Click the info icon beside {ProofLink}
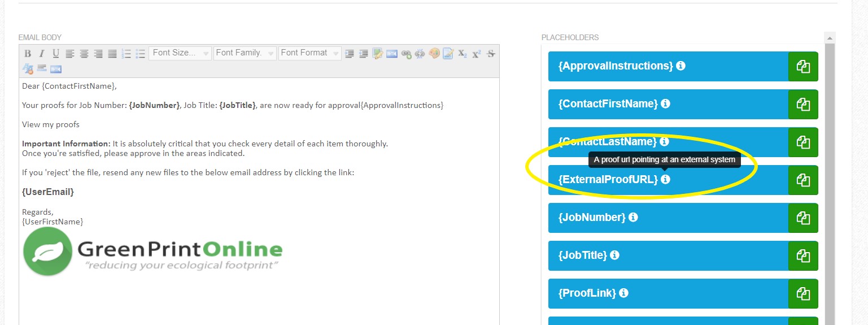This screenshot has height=325, width=868. [623, 293]
